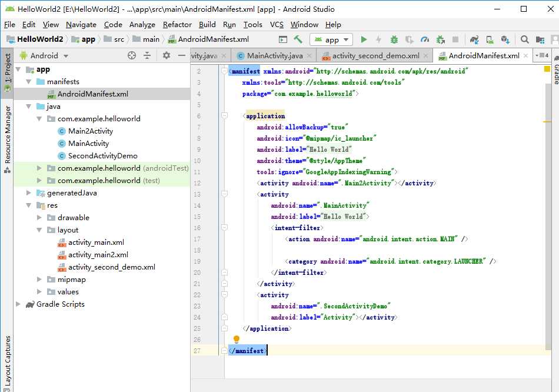Click the scroll-from-source target icon

click(x=132, y=55)
